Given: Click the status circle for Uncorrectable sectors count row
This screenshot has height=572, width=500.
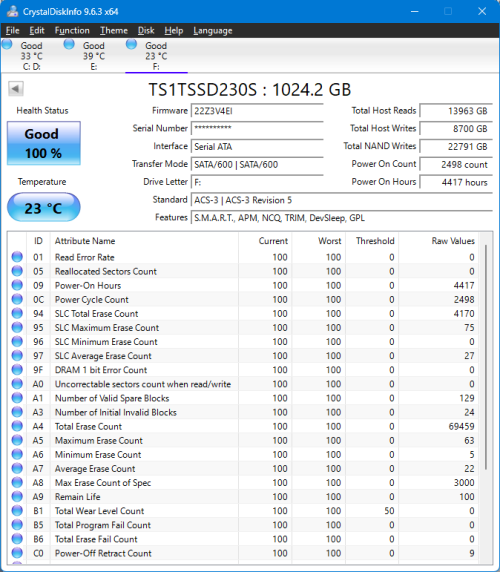Looking at the screenshot, I should click(17, 384).
